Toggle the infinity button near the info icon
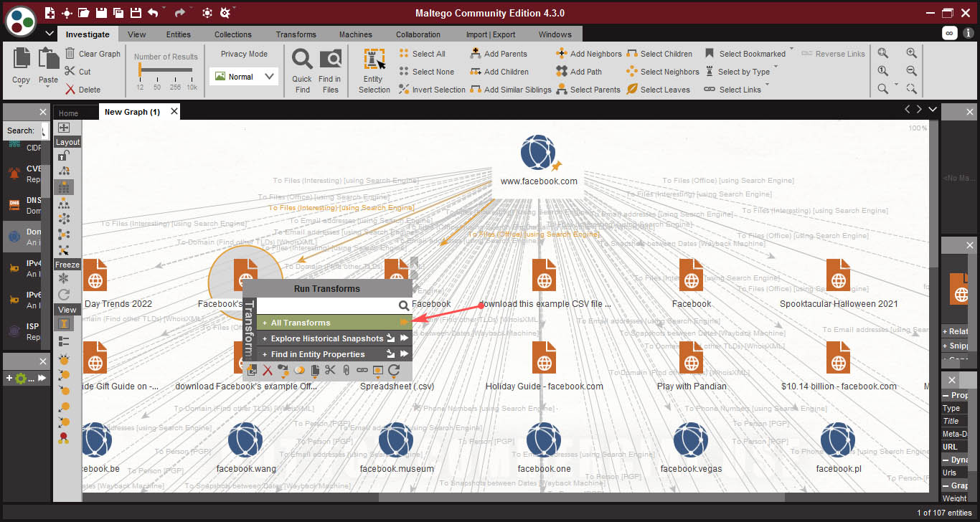The height and width of the screenshot is (522, 980). 949,33
